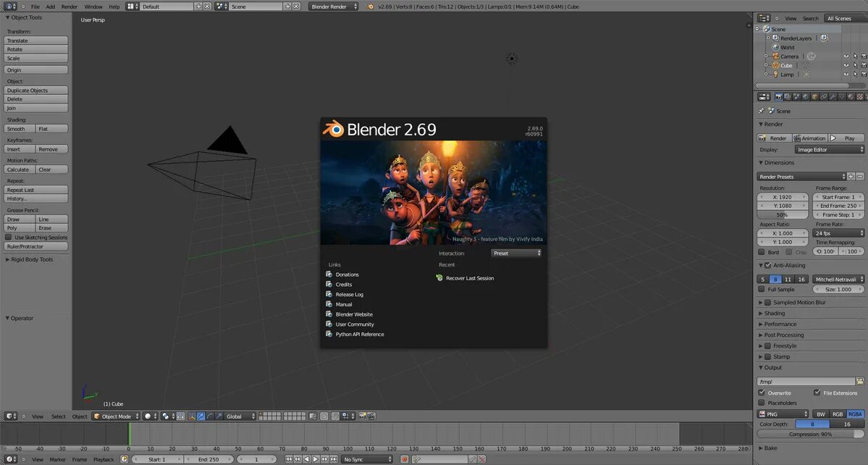Open the Modifiers wrench properties tab
The height and width of the screenshot is (465, 868).
833,97
